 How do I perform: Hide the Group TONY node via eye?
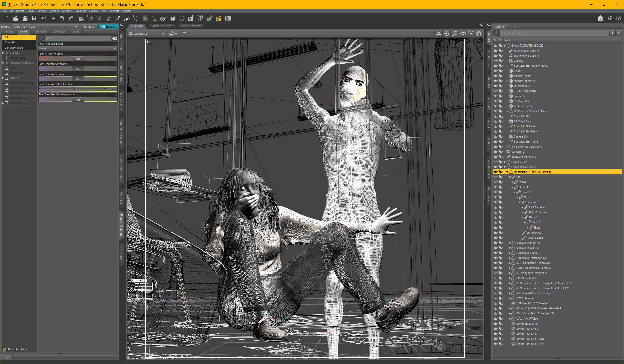(495, 162)
